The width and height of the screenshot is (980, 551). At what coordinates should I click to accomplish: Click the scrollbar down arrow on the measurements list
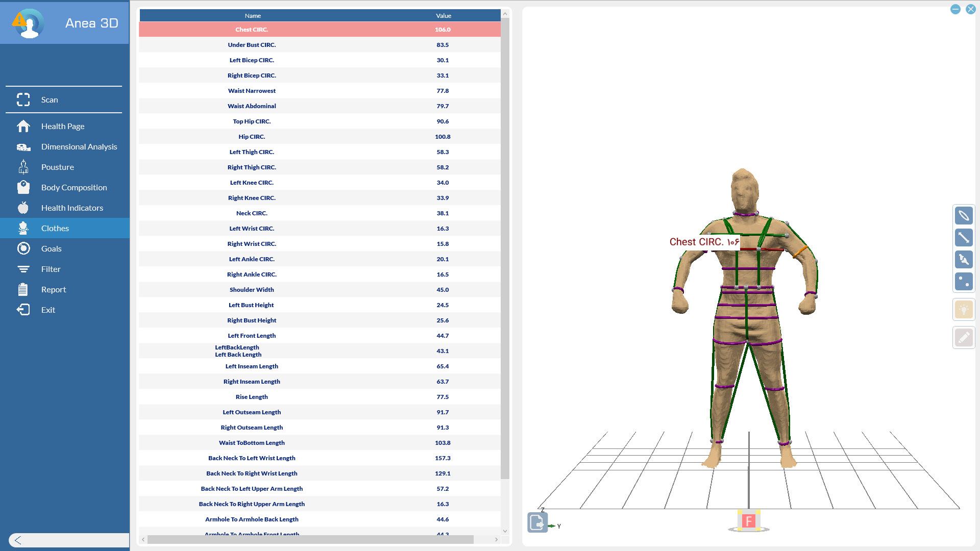(x=504, y=531)
